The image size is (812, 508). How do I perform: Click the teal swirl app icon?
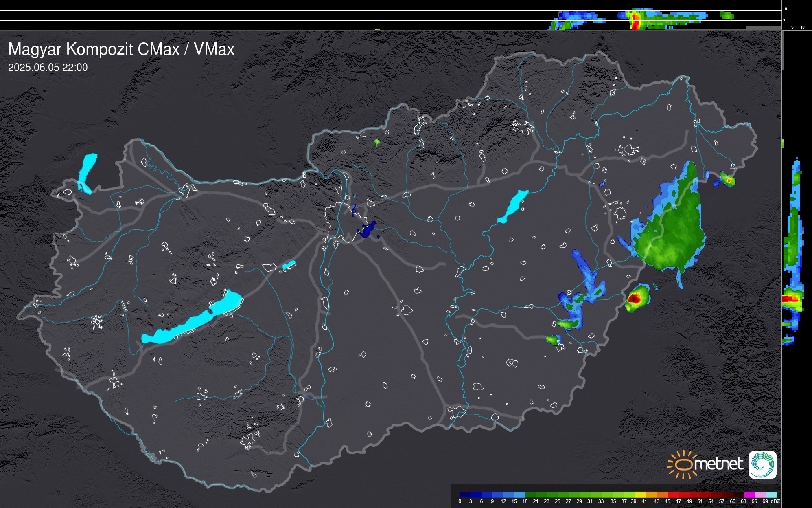pos(762,465)
